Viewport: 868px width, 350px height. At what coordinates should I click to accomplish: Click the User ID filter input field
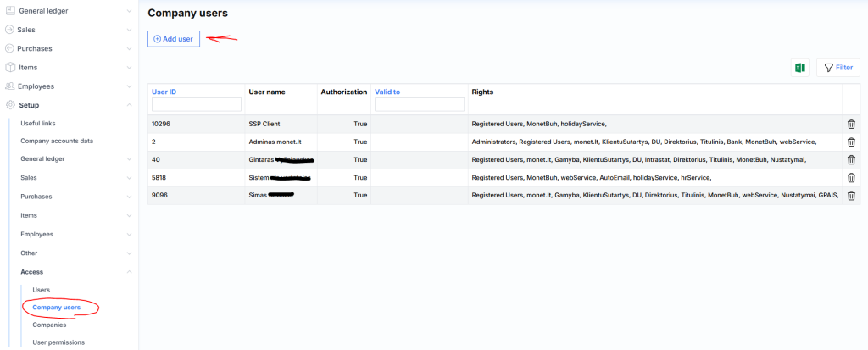tap(196, 105)
